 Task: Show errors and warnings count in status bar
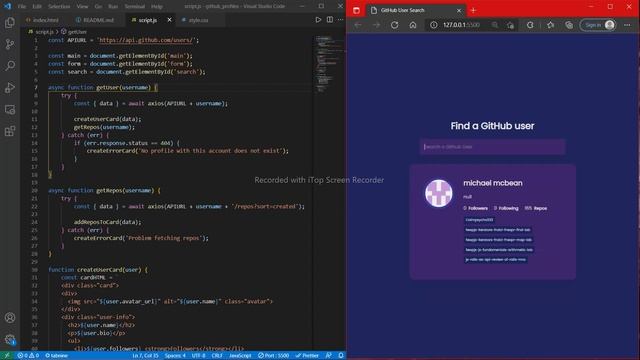click(x=28, y=356)
